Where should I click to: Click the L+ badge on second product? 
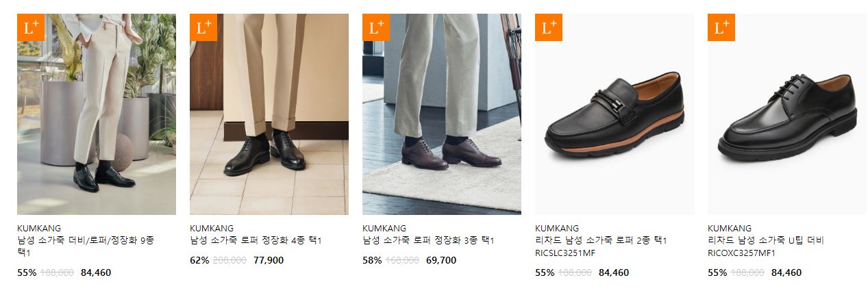[x=203, y=27]
